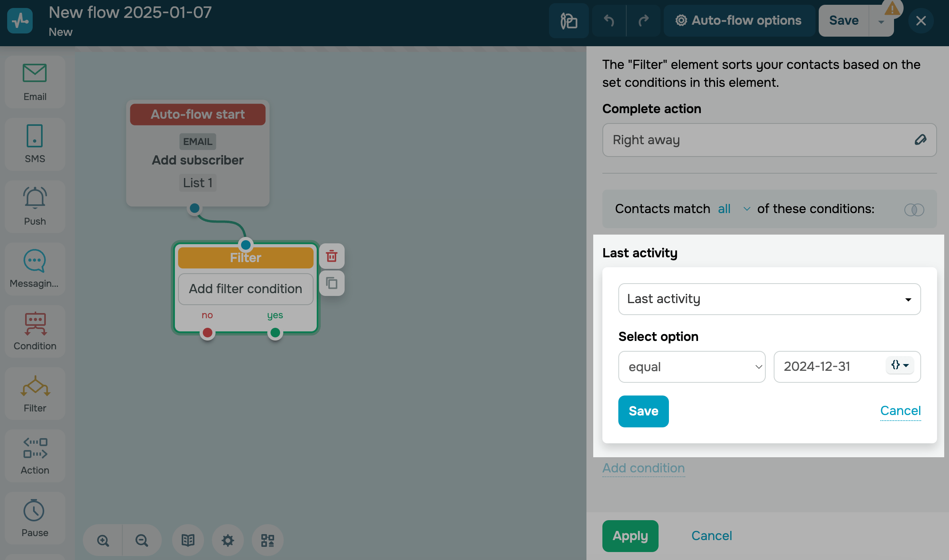949x560 pixels.
Task: Open the Last activity field dropdown
Action: (x=769, y=299)
